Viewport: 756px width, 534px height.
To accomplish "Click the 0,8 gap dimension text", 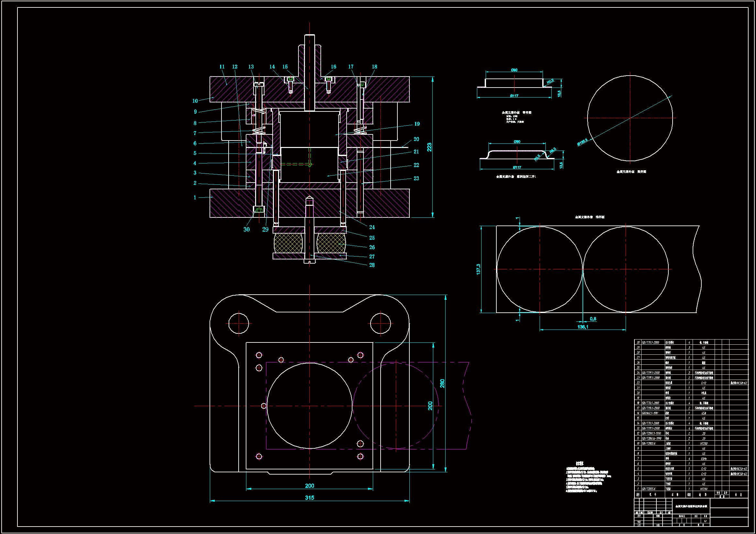I will point(593,319).
